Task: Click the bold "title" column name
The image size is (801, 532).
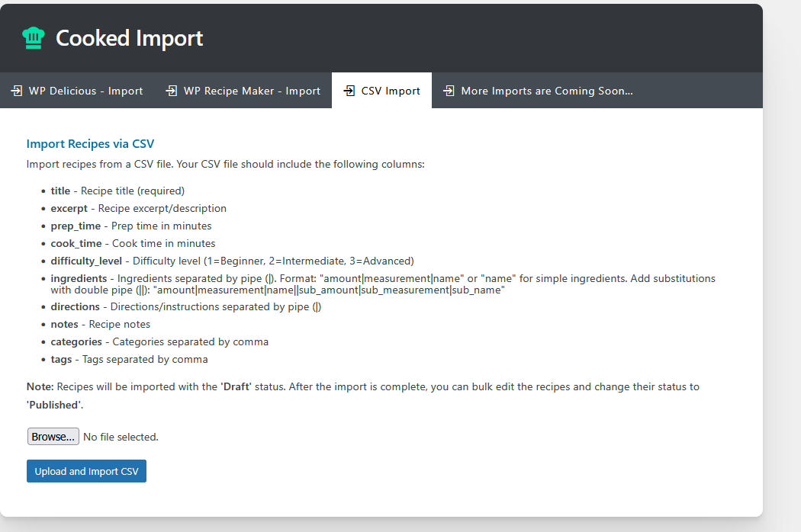Action: tap(60, 191)
